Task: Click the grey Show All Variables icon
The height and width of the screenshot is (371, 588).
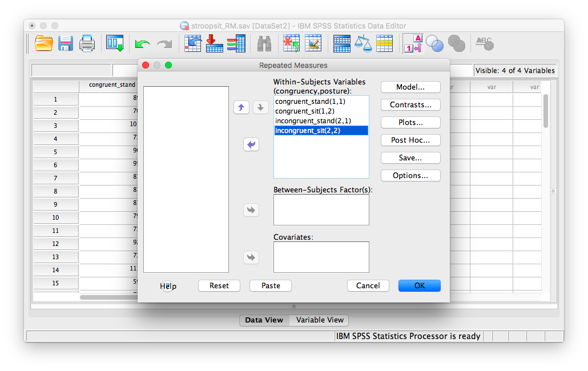Action: pos(456,44)
